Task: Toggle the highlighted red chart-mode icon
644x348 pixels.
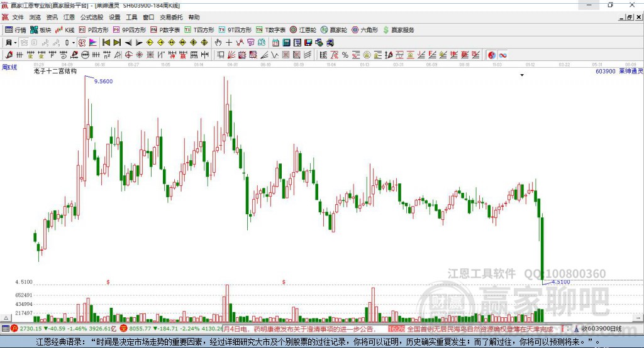Action: (x=82, y=43)
